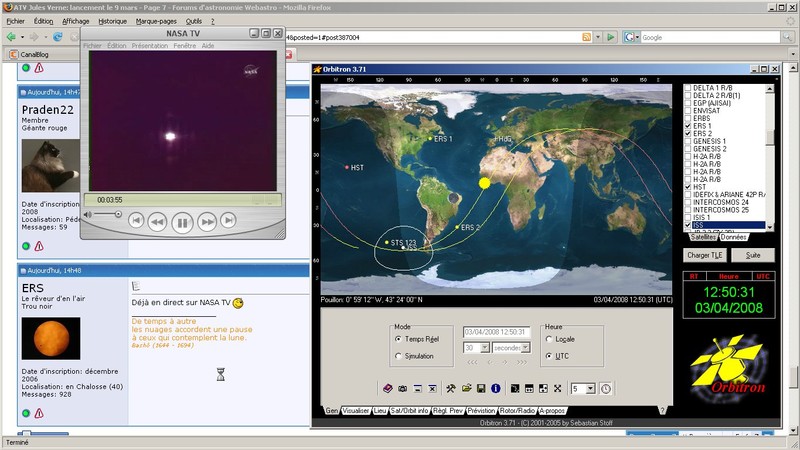The image size is (800, 450).
Task: Switch to the Lieu tab in Orbitron
Action: click(x=380, y=410)
